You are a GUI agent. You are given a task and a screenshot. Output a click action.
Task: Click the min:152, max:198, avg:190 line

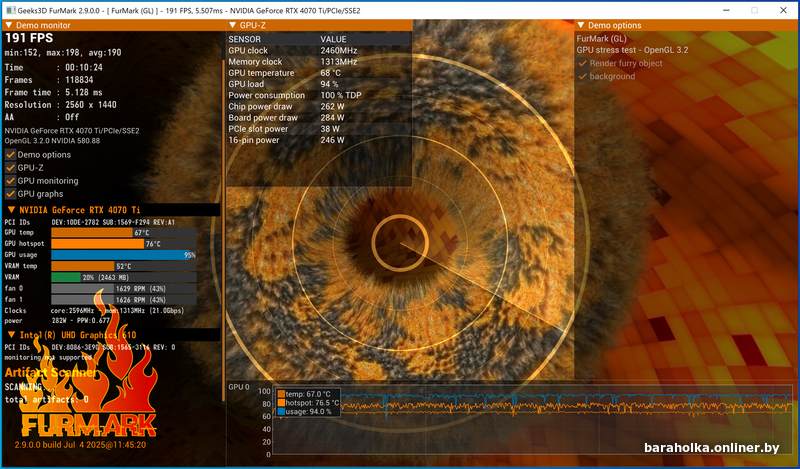(63, 53)
